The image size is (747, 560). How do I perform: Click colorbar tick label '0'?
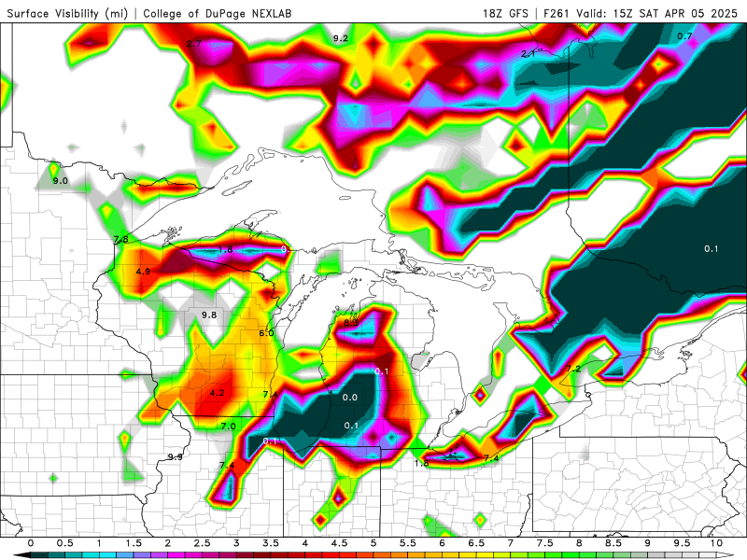coord(31,543)
